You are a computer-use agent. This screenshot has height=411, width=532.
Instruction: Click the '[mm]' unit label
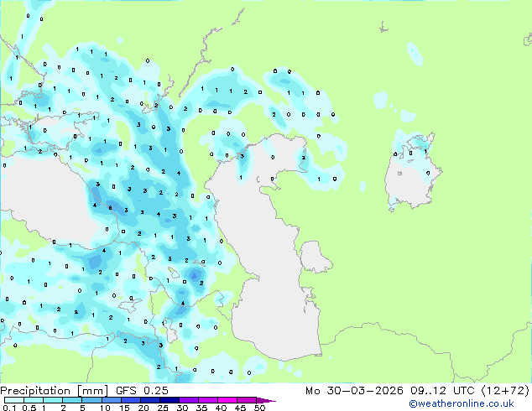[x=93, y=391]
